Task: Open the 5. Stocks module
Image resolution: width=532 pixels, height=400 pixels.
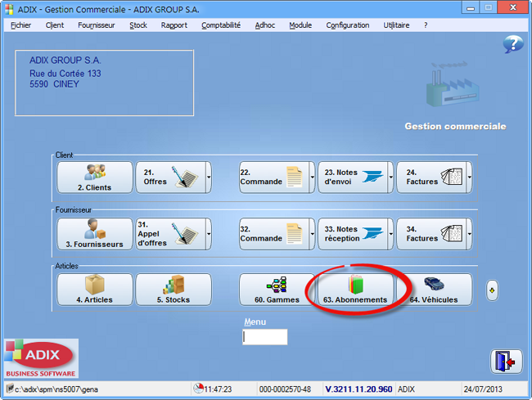Action: point(174,290)
